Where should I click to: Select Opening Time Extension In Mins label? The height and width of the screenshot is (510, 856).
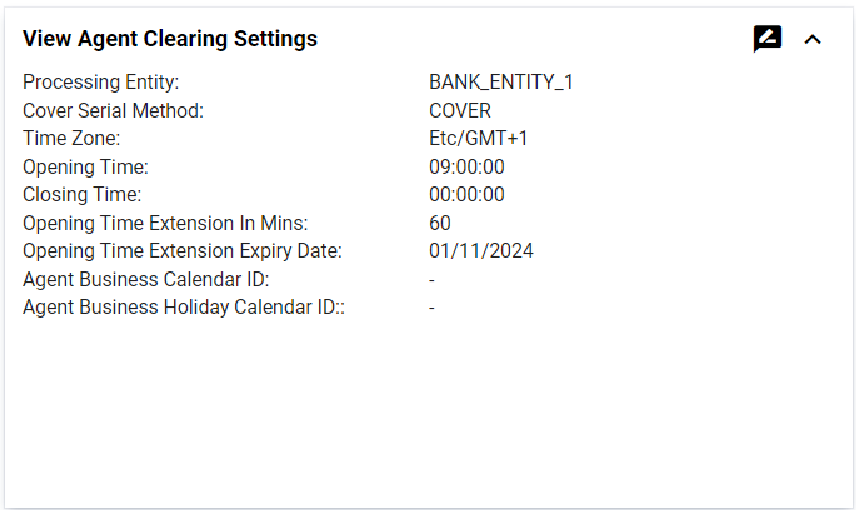pyautogui.click(x=165, y=222)
